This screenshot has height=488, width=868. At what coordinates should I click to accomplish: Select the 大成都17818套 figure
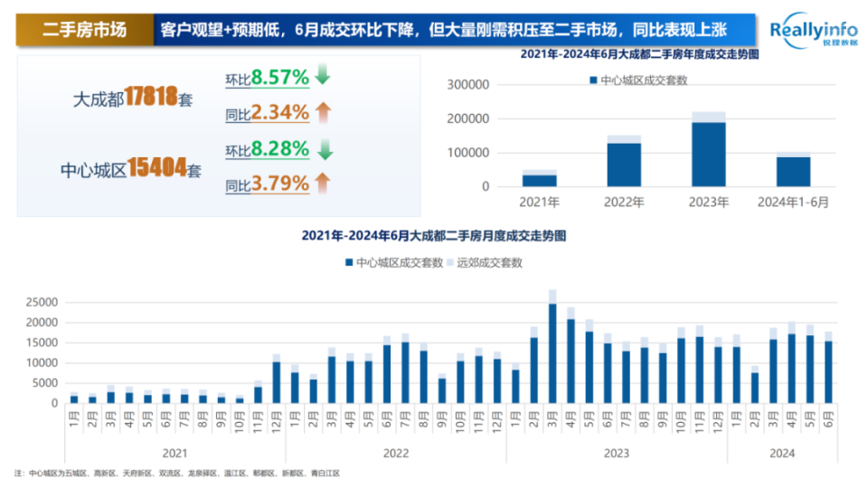133,97
